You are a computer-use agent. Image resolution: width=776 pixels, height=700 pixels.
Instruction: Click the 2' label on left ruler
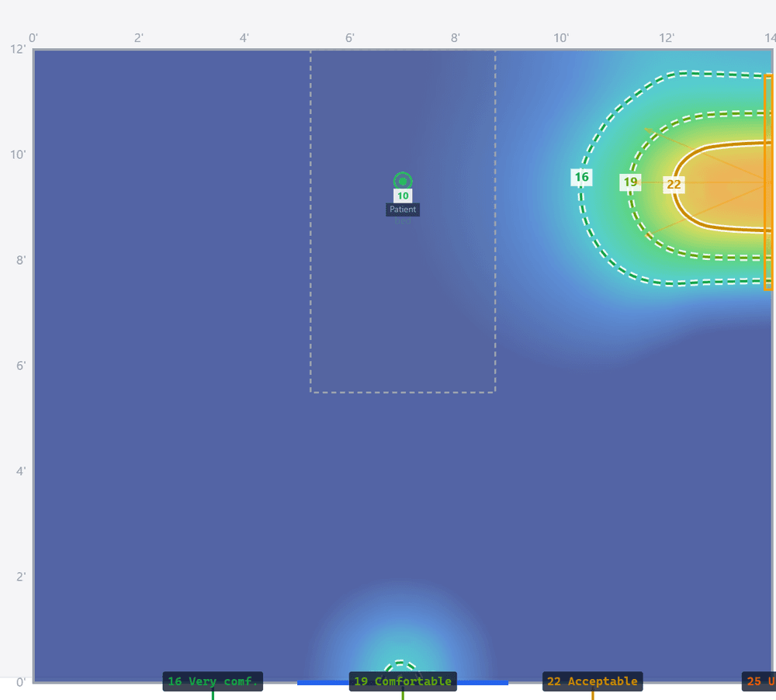[x=21, y=577]
